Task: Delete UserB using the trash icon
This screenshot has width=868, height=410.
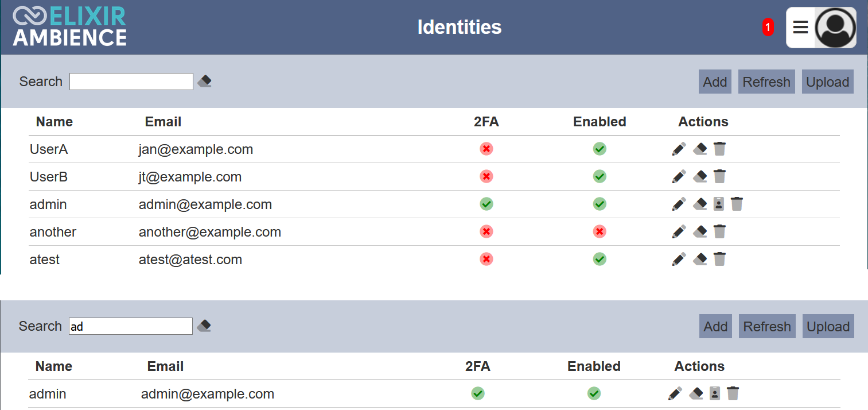Action: pyautogui.click(x=719, y=176)
